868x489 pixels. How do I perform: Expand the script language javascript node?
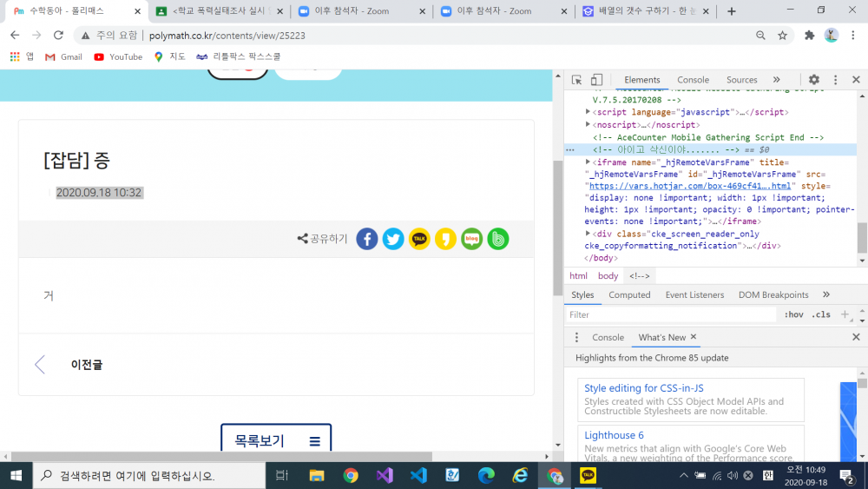588,112
